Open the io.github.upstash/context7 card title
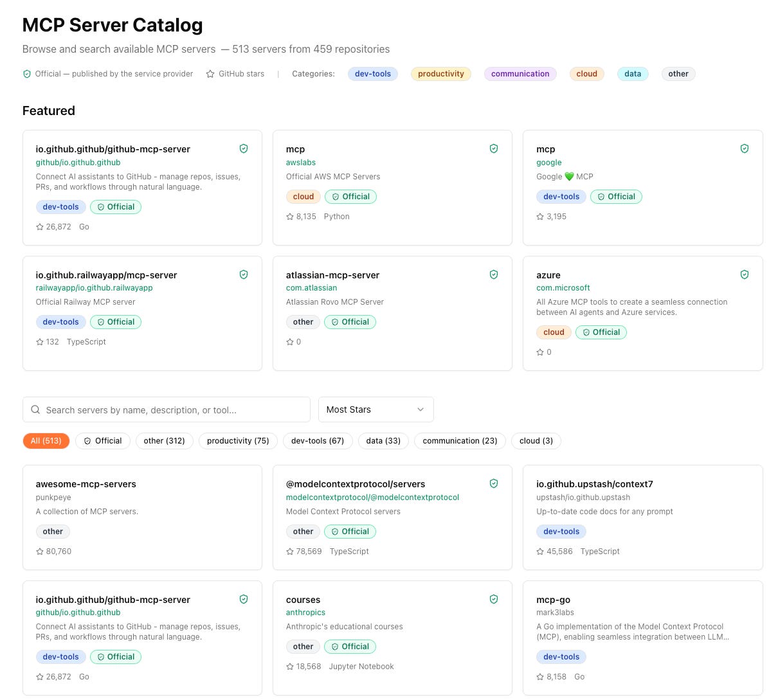The height and width of the screenshot is (700, 778). click(x=595, y=484)
